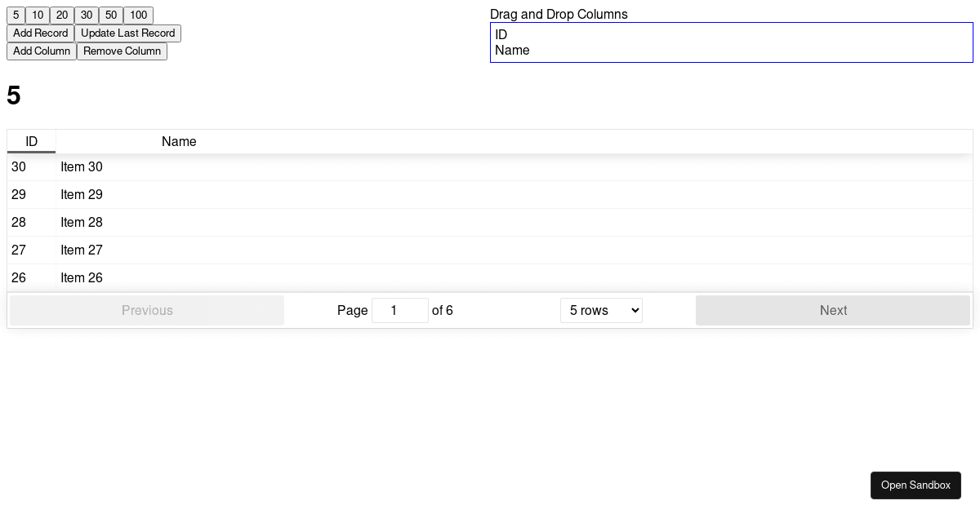Screen dimensions: 980x514
Task: Click the Drag and Drop Columns label
Action: tap(559, 14)
